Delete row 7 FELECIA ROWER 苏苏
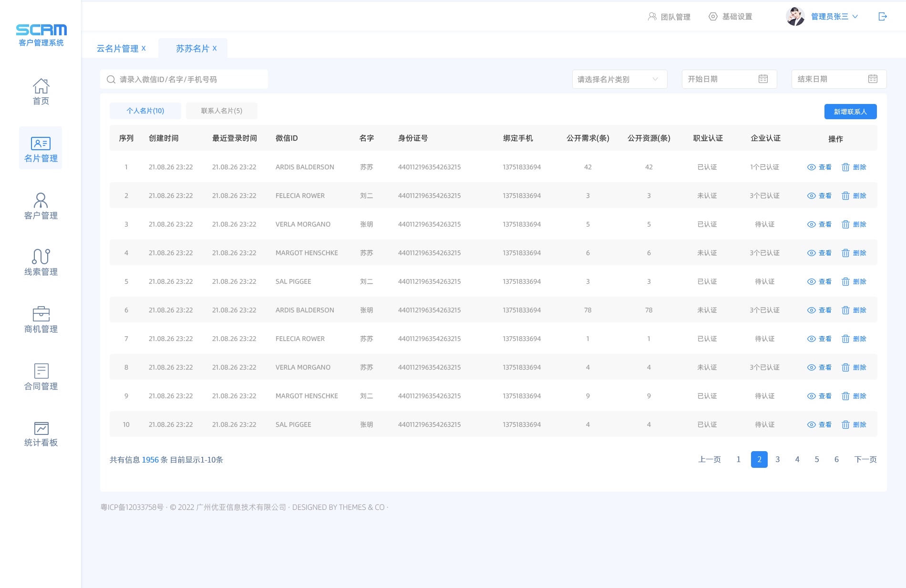The height and width of the screenshot is (588, 906). [854, 339]
